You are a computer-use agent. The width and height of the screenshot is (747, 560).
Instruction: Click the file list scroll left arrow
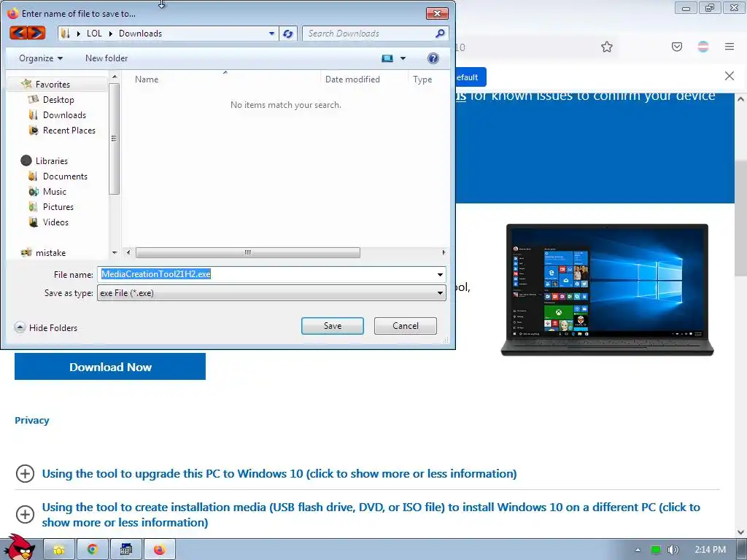(x=128, y=252)
